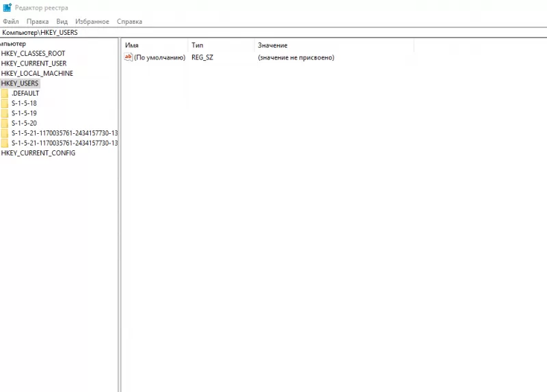Select the HKEY_CURRENT_USER key

(x=34, y=64)
